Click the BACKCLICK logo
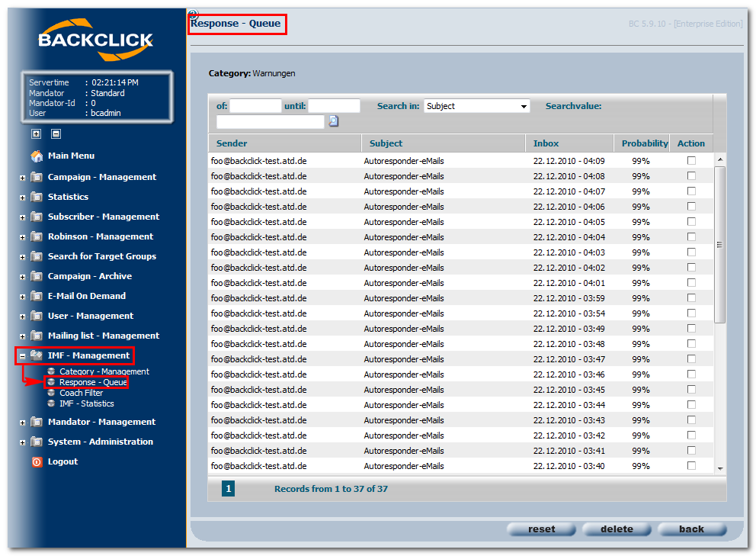The width and height of the screenshot is (756, 556). coord(95,40)
